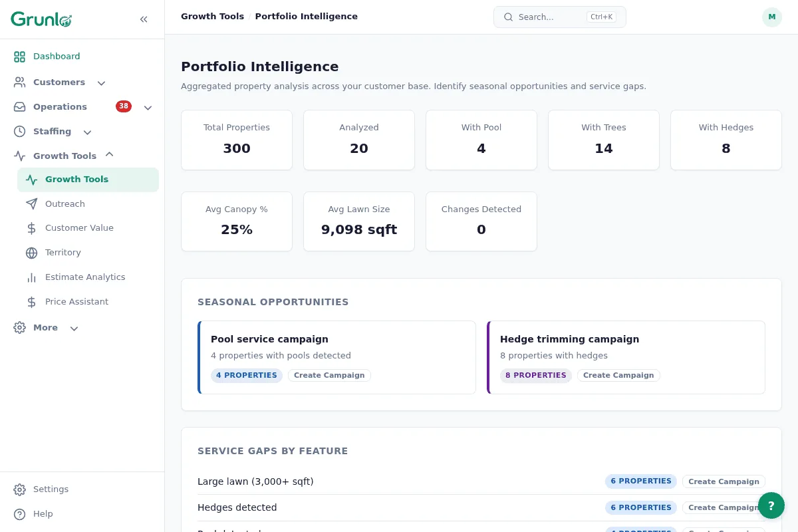Click the Analyzed 20 stat card
The width and height of the screenshot is (798, 532).
[x=359, y=140]
